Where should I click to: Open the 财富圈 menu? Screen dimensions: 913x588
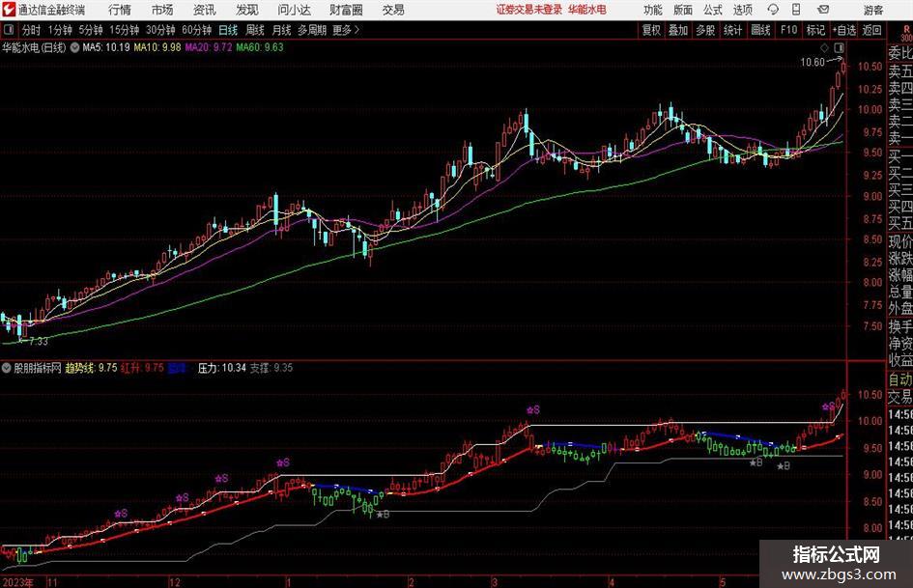(346, 10)
